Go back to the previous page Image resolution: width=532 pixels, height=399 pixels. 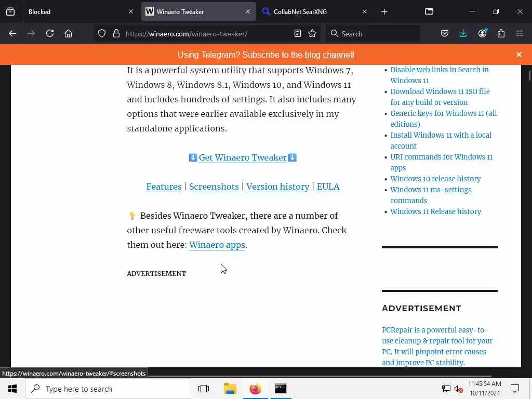pyautogui.click(x=12, y=34)
